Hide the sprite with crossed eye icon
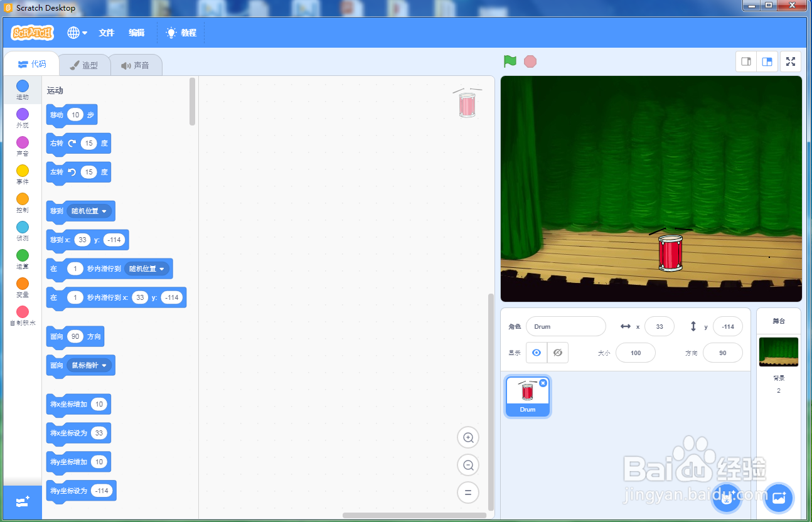Image resolution: width=812 pixels, height=522 pixels. [x=558, y=353]
